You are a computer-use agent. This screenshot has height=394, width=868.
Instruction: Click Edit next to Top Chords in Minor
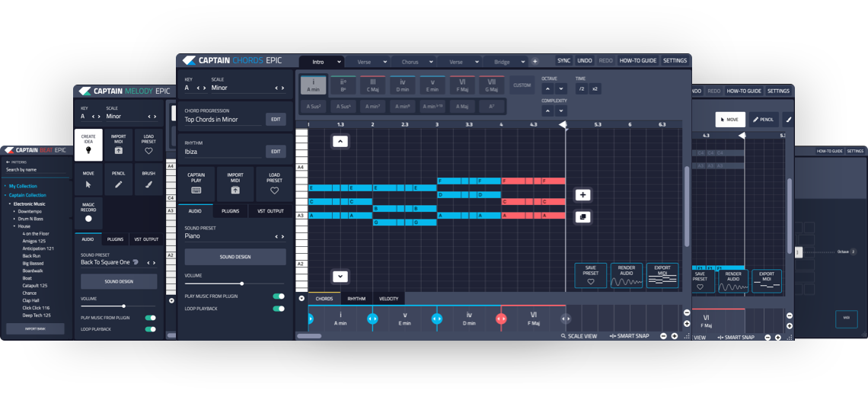[276, 119]
